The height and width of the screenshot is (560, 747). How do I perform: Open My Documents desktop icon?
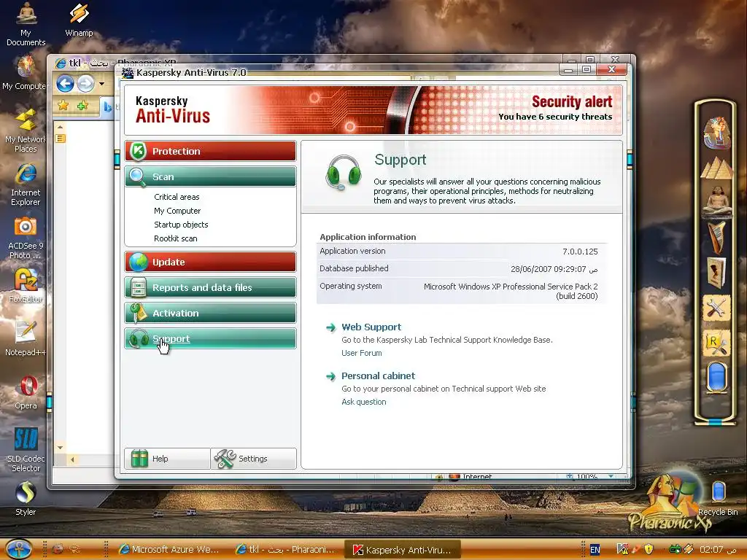(x=26, y=23)
